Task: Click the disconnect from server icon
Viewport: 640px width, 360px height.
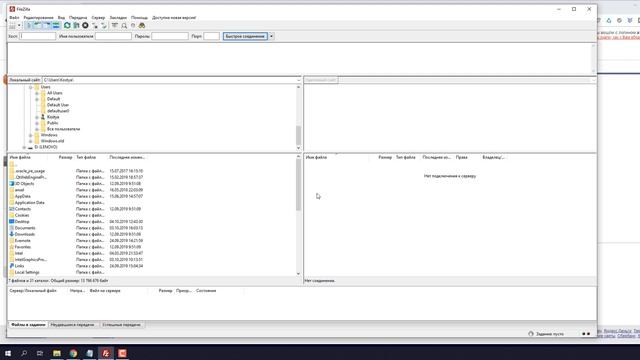Action: tap(95, 26)
